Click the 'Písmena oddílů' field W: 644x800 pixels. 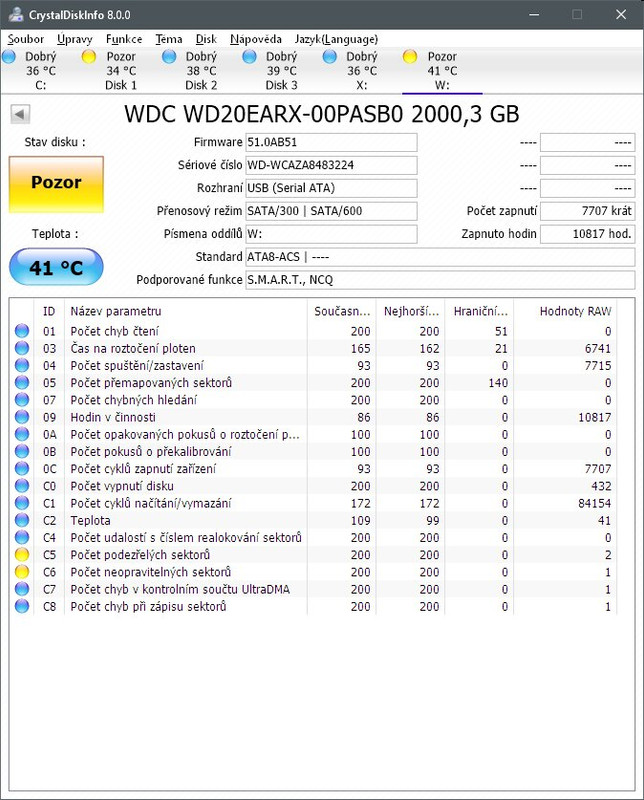tap(331, 234)
